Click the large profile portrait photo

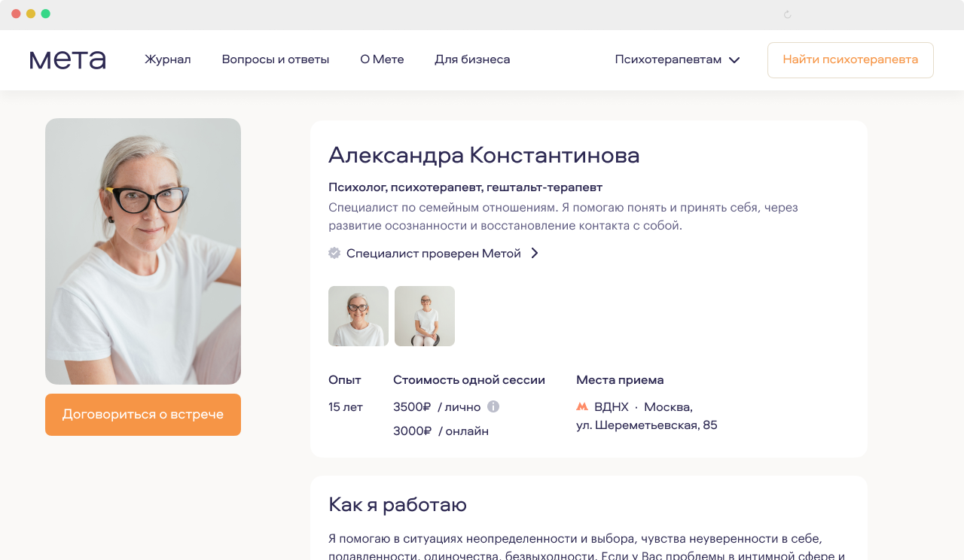coord(143,251)
